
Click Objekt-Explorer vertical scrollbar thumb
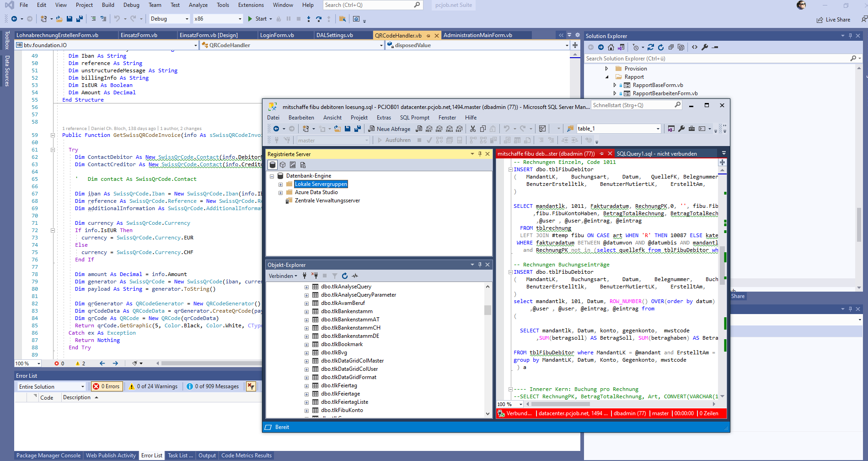(x=488, y=310)
